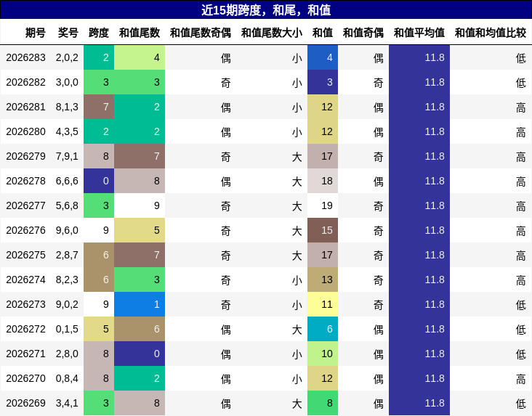Click winning numbers 6,6,6

[67, 181]
